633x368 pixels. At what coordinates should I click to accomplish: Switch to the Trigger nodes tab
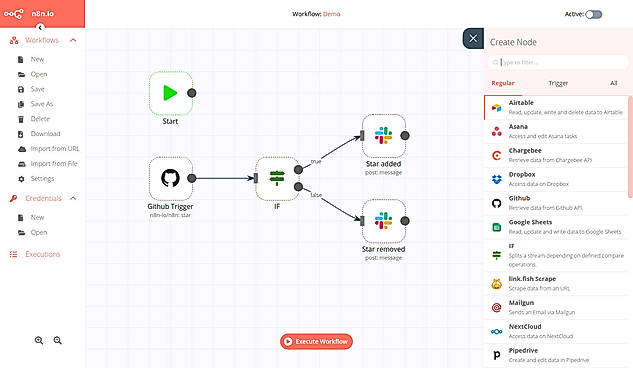point(558,83)
